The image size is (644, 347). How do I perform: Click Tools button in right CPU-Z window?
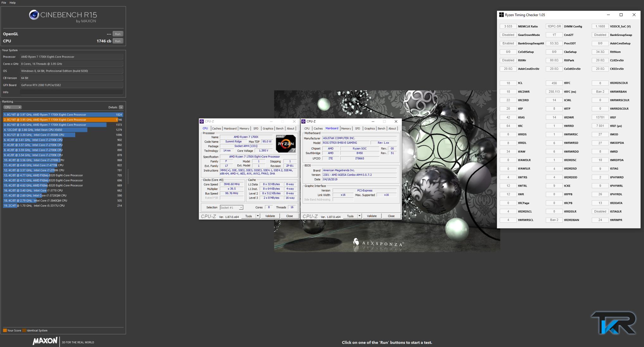350,216
